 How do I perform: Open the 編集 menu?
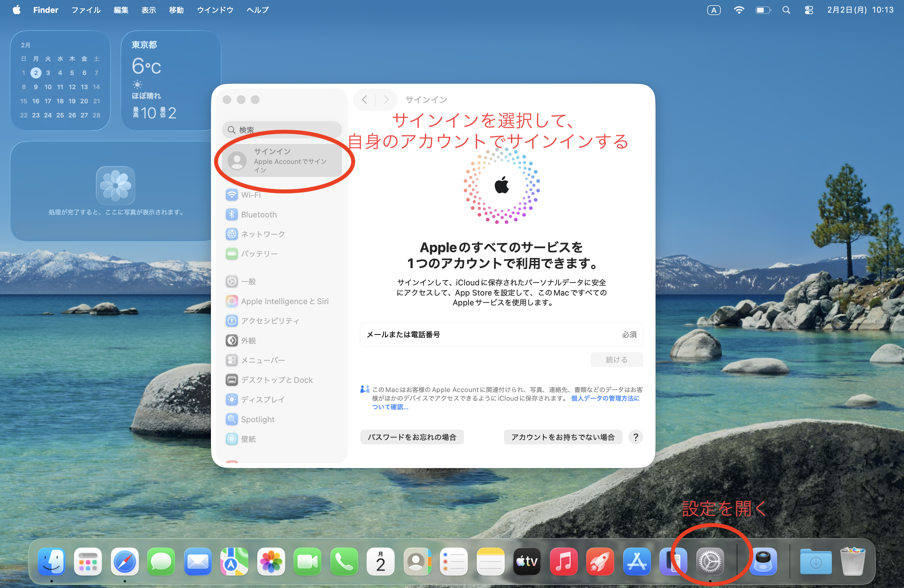point(121,10)
